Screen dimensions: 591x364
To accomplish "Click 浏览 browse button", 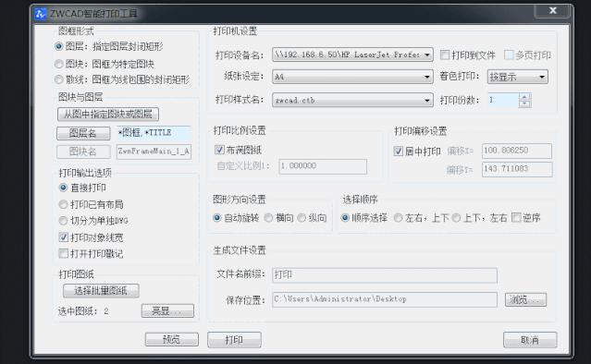I will pos(525,299).
